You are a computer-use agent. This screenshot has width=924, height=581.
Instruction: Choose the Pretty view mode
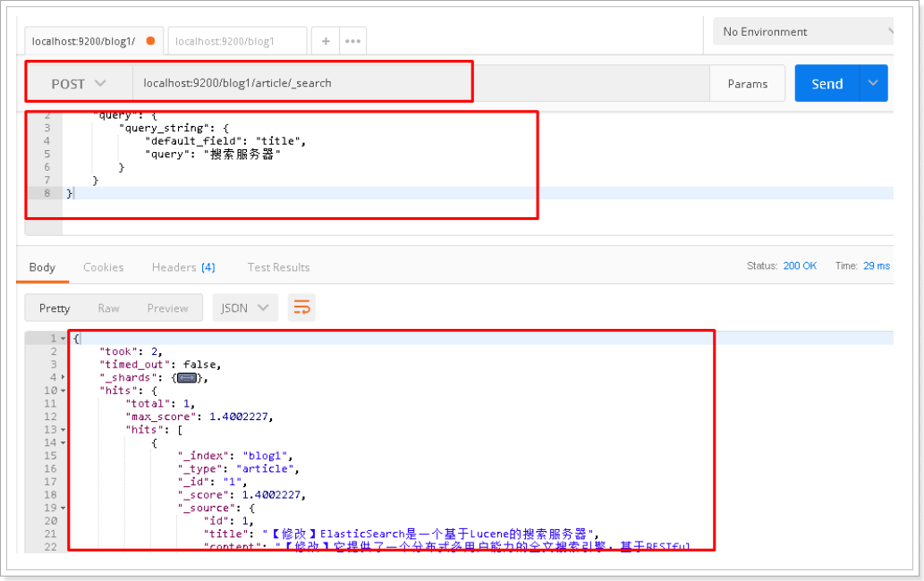coord(55,307)
